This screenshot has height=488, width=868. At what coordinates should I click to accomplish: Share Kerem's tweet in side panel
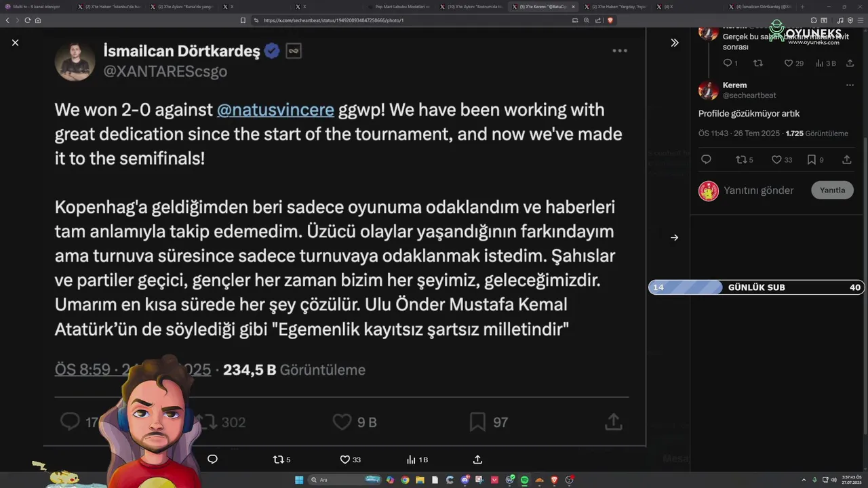(x=846, y=160)
